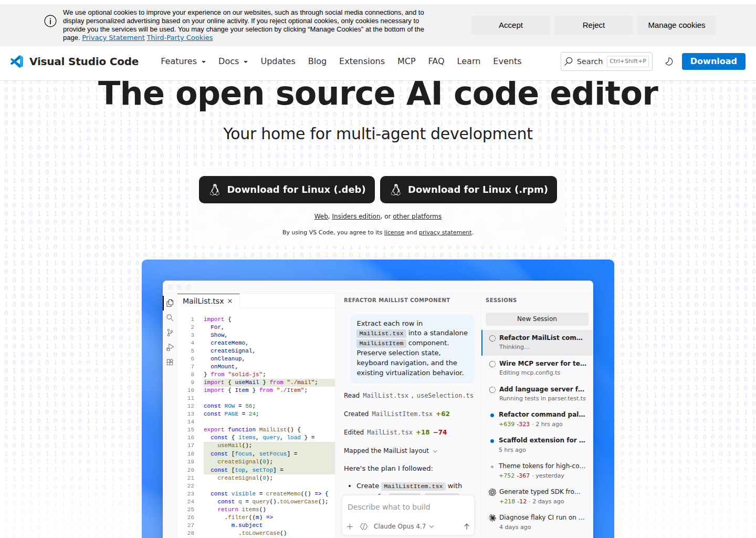Open the Source Control icon in editor sidebar
The height and width of the screenshot is (538, 756).
(170, 333)
